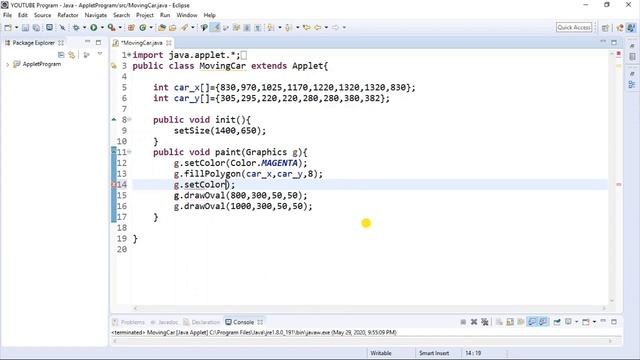The image size is (640, 360).
Task: Click the Run External Tools icon
Action: pyautogui.click(x=111, y=27)
